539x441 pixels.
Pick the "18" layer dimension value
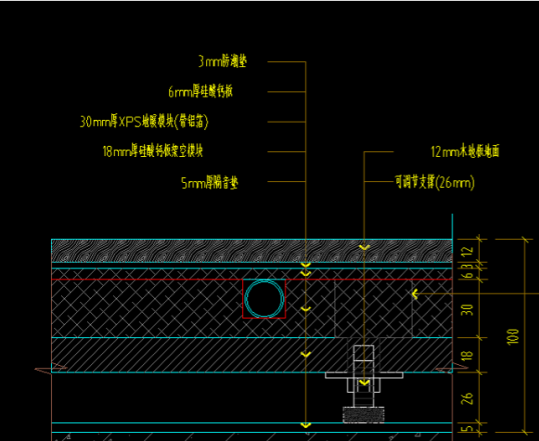[467, 355]
